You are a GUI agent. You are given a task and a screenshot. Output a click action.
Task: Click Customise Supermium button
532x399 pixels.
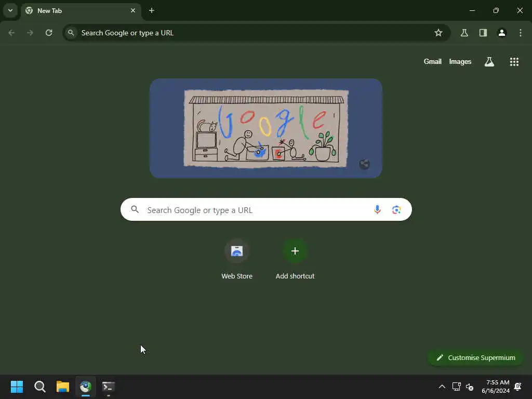pos(476,357)
